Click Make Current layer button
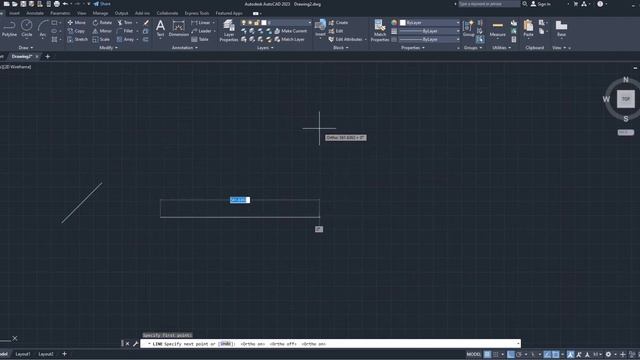640x360 pixels. 290,31
